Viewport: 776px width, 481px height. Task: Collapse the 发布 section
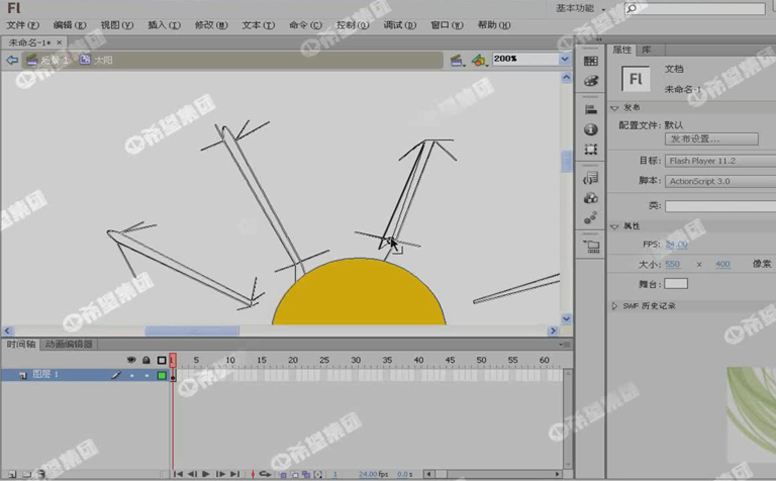tap(615, 107)
